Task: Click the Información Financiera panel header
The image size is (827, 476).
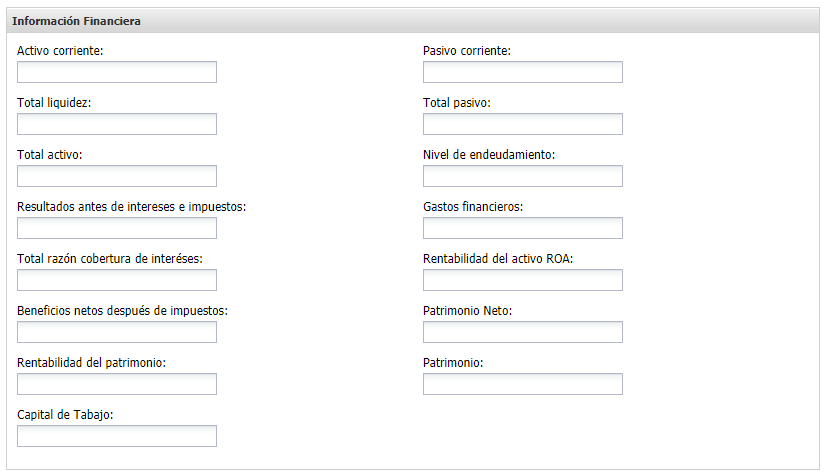Action: [x=76, y=21]
